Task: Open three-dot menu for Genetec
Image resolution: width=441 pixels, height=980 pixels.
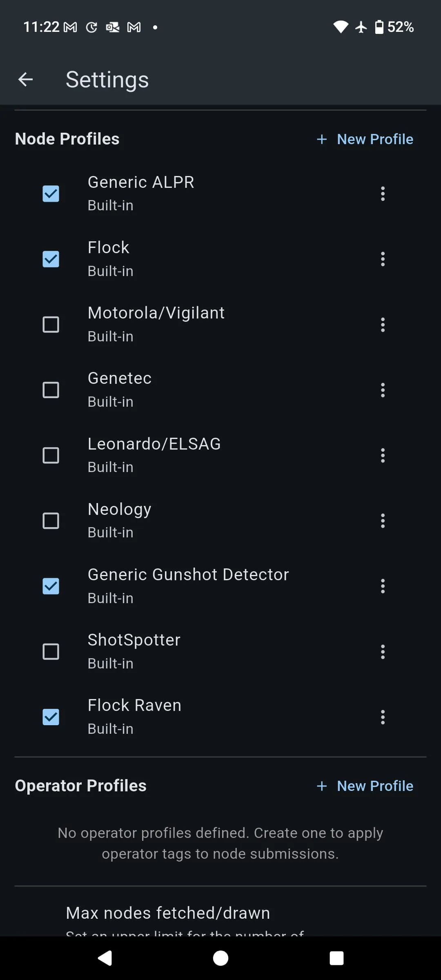Action: pos(383,390)
